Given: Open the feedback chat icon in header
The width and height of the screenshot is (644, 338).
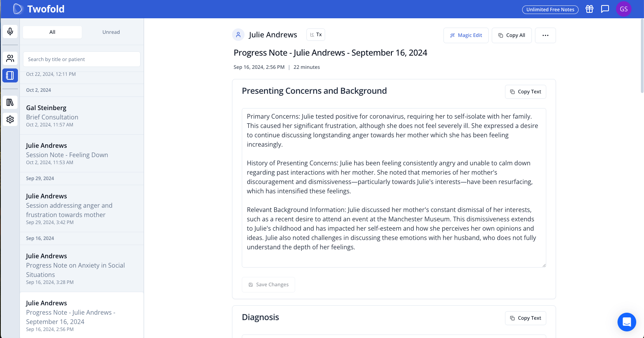Looking at the screenshot, I should coord(605,9).
